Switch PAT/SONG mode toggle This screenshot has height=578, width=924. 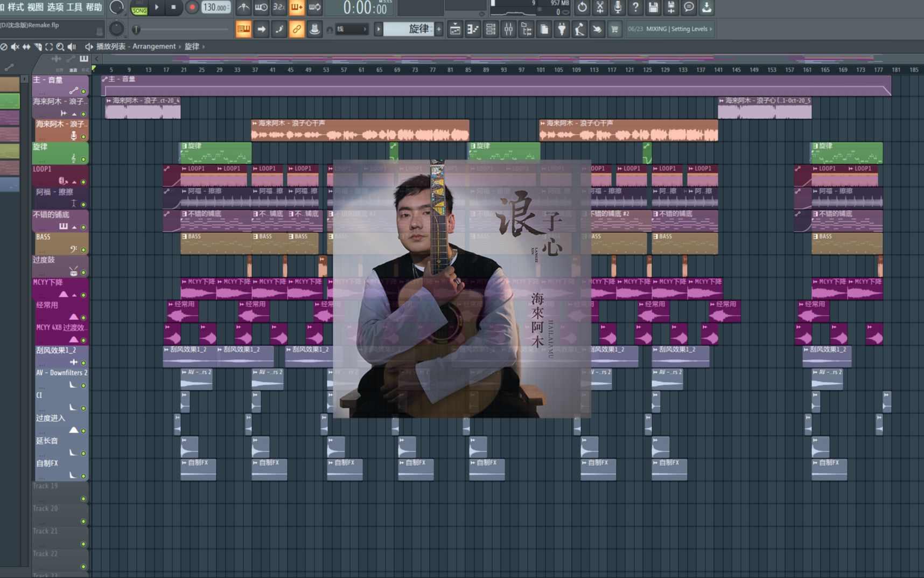coord(139,8)
